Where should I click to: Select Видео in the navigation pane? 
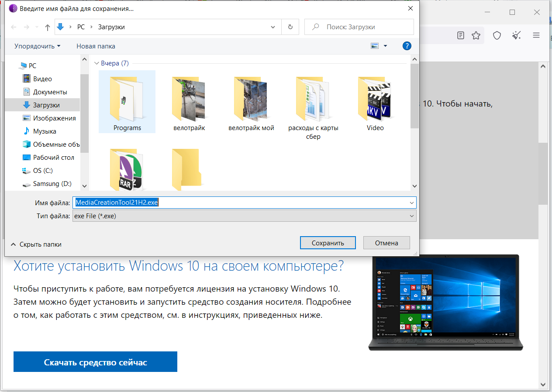click(42, 79)
